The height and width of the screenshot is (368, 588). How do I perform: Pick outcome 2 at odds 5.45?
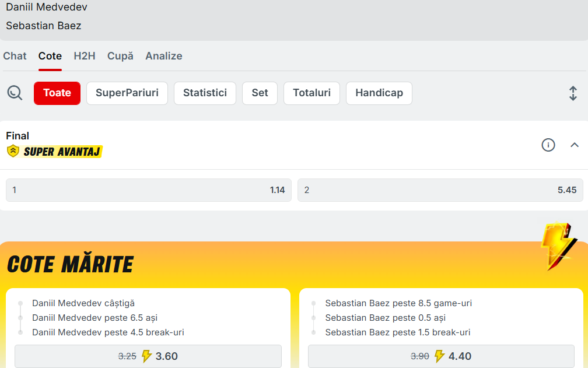pos(440,190)
